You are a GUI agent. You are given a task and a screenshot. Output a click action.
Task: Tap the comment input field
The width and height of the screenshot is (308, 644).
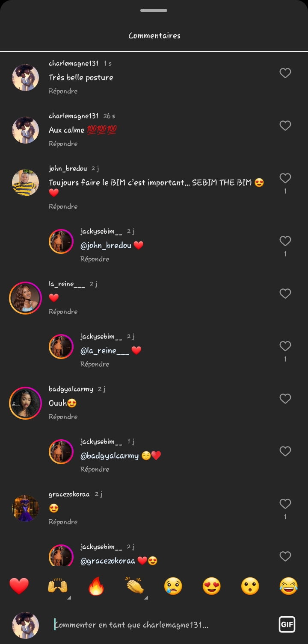(163, 625)
